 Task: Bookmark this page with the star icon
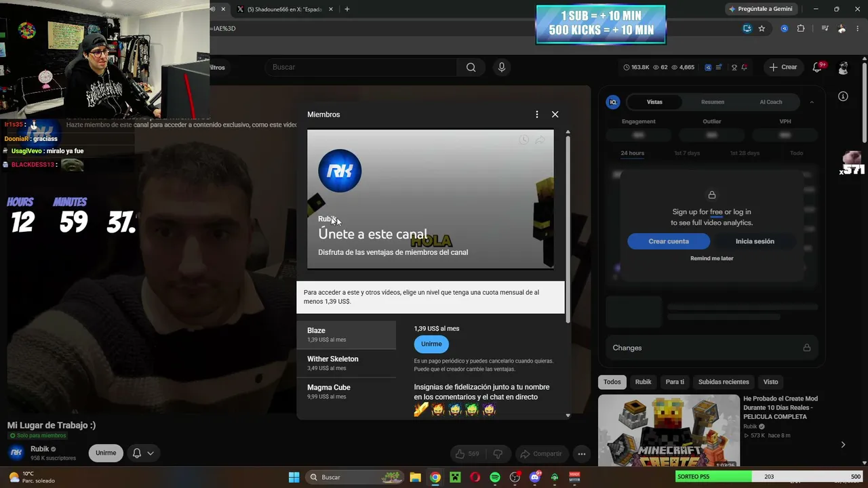tap(762, 28)
